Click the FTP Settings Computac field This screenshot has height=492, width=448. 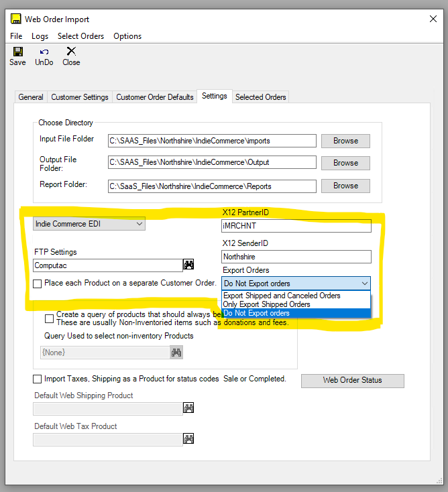108,265
